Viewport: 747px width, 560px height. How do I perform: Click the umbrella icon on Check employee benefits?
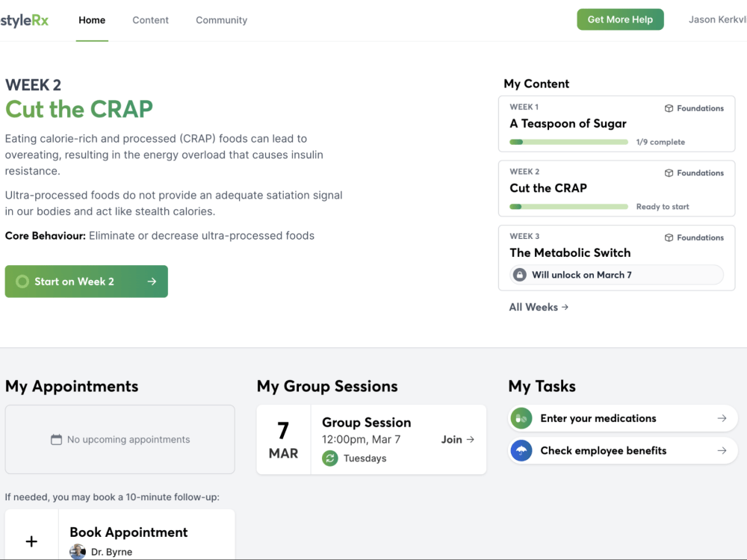coord(521,450)
